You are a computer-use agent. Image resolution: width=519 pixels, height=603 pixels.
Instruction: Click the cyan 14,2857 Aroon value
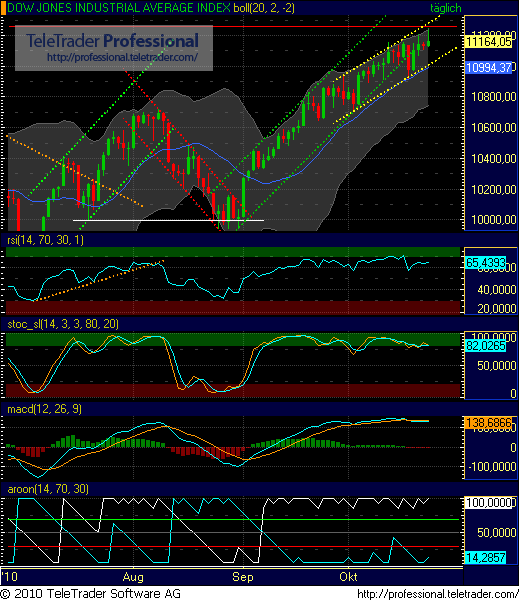(x=486, y=557)
